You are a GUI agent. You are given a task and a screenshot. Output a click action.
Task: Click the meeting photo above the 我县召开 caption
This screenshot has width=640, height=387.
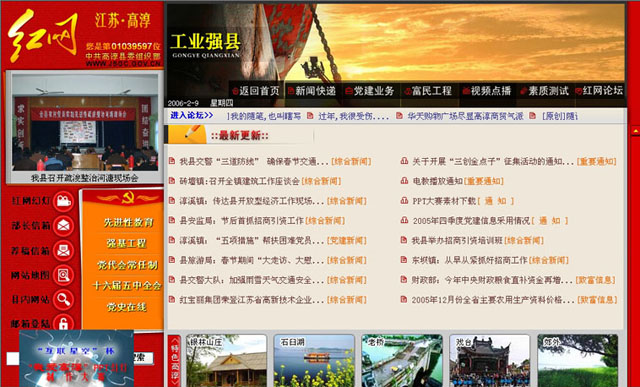tap(85, 122)
